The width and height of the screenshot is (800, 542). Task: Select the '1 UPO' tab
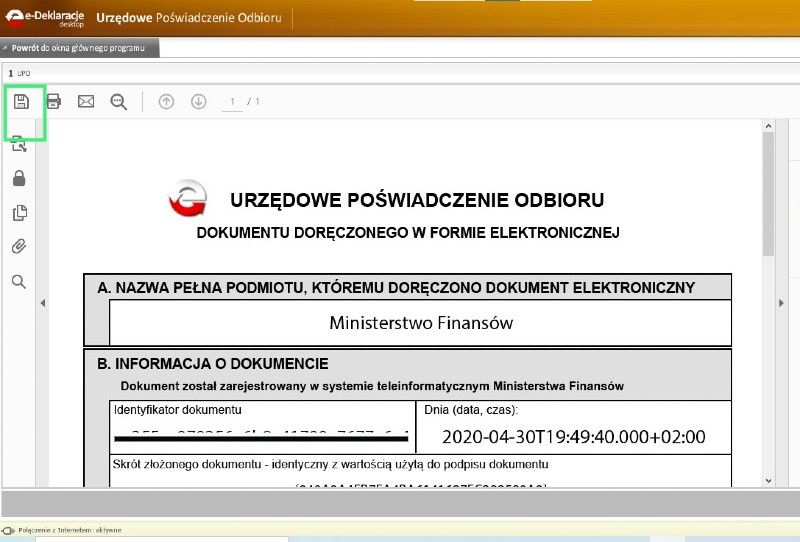coord(19,73)
